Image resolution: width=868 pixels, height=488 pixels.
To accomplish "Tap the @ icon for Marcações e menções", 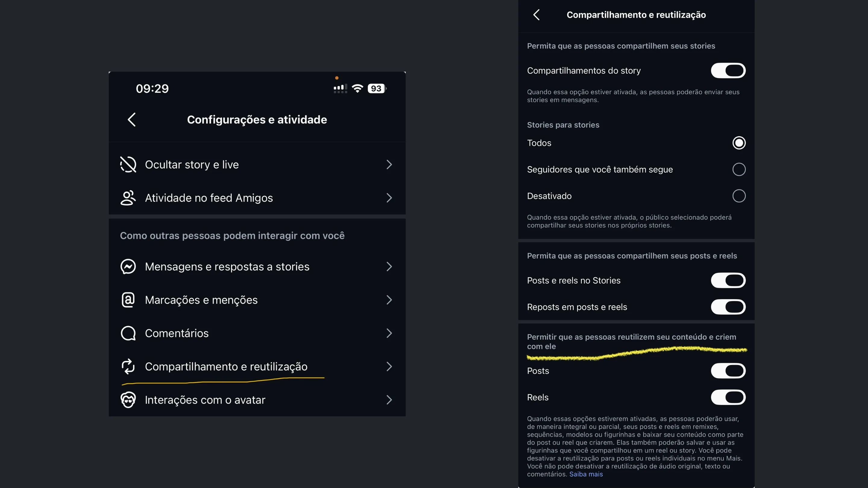I will 128,300.
